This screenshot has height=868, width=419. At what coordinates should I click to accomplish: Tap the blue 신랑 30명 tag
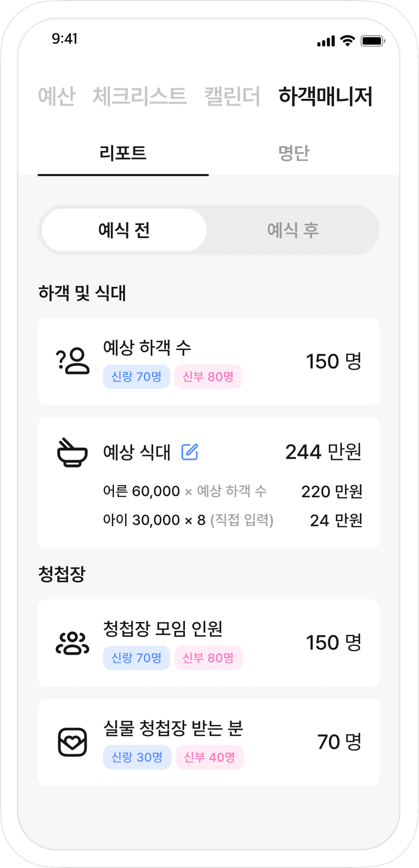tap(137, 757)
